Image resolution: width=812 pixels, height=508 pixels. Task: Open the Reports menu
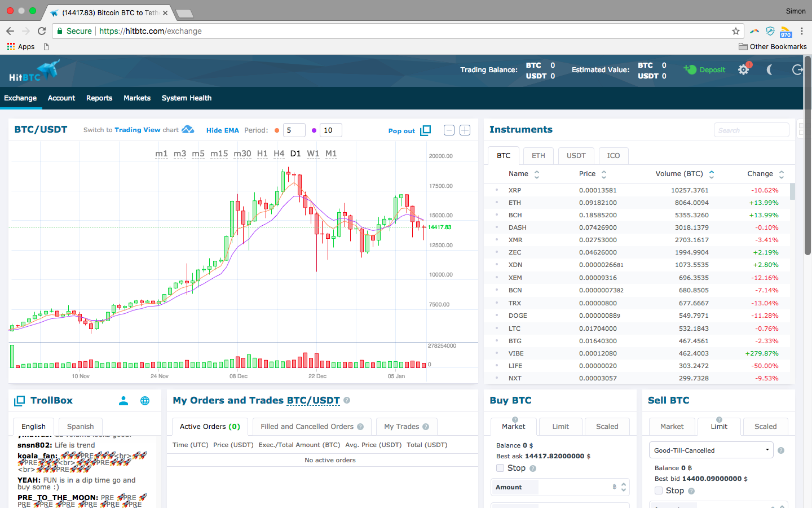tap(99, 98)
